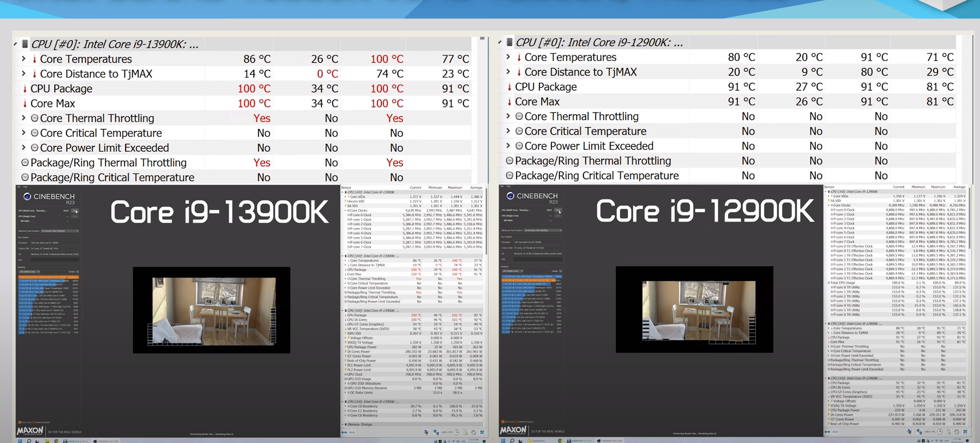Switch to Cinebench on the 13900K taskbar

coord(107,440)
